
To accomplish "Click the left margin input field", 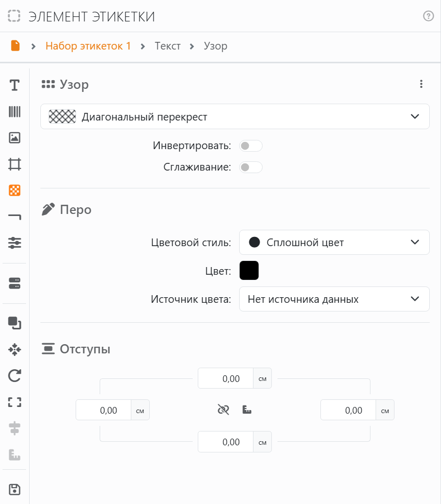I will click(103, 410).
